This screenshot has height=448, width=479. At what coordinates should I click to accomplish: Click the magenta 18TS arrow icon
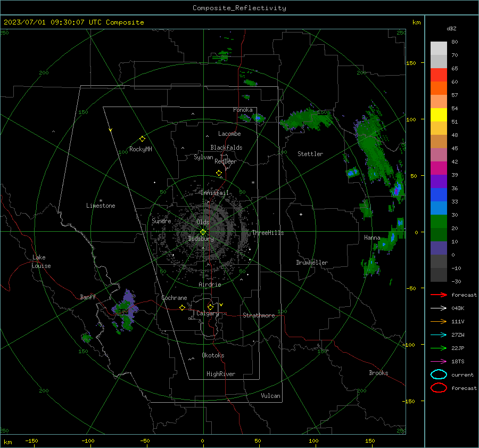439,362
